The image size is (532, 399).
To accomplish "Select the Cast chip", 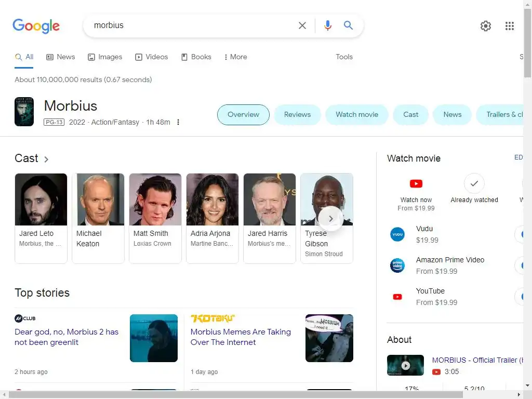I will 410,115.
